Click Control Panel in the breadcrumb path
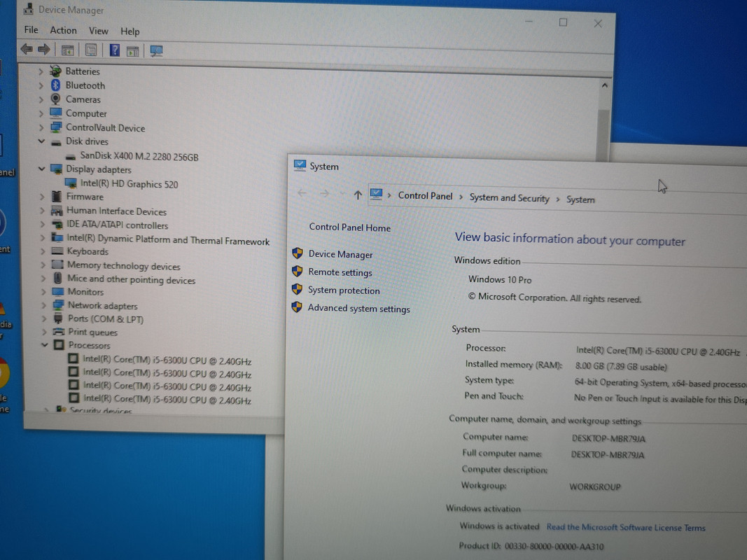This screenshot has height=560, width=747. (x=425, y=196)
